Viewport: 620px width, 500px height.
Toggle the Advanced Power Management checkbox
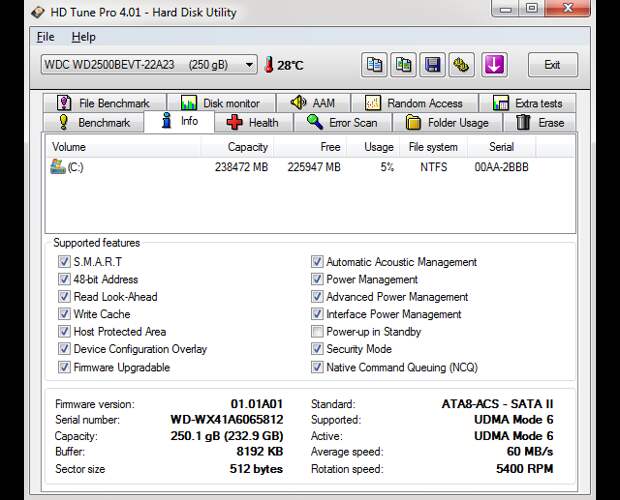[x=317, y=296]
